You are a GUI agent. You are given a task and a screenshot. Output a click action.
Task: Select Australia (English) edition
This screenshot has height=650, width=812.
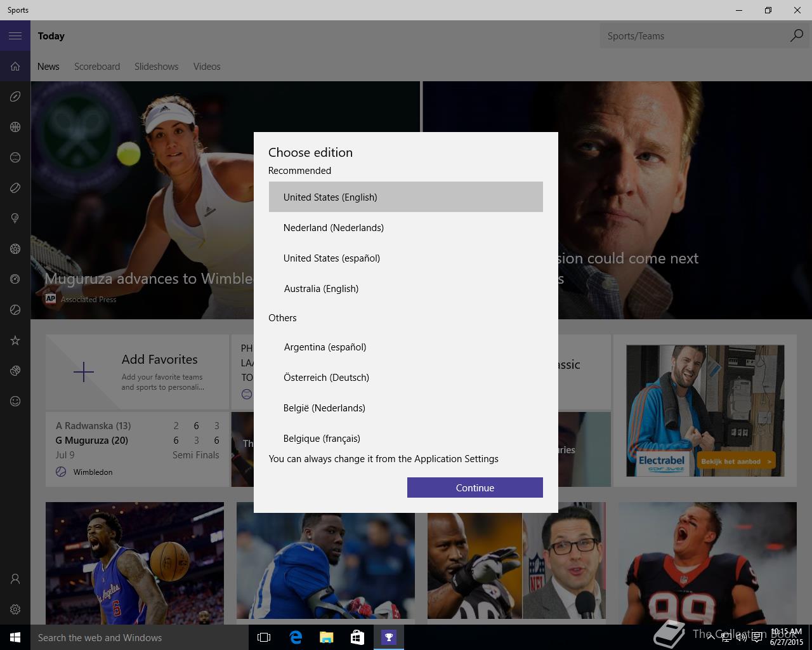coord(406,288)
